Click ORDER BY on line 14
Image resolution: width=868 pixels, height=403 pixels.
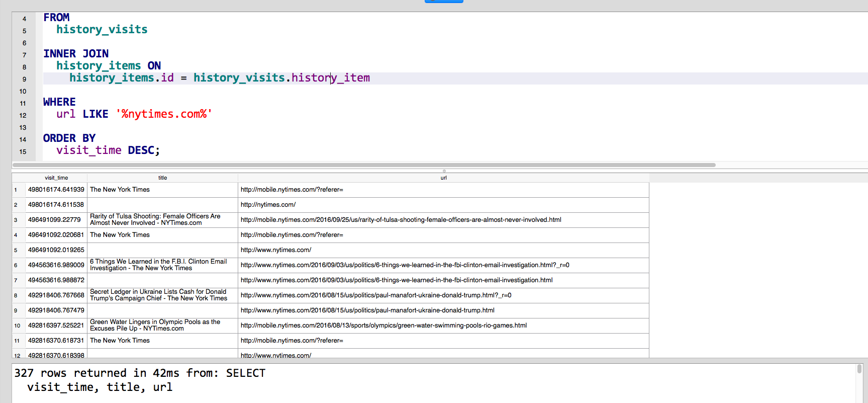[x=69, y=138]
